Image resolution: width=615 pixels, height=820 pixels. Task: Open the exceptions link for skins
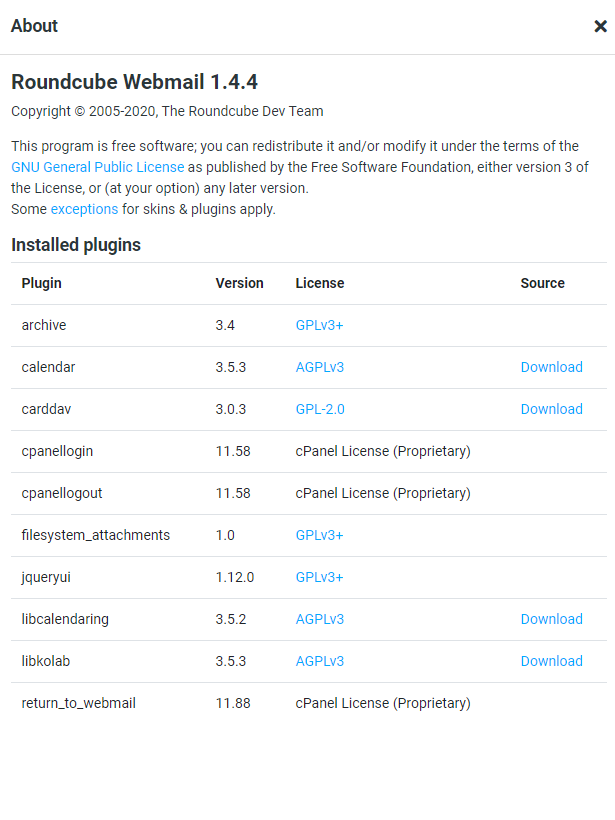[x=84, y=208]
